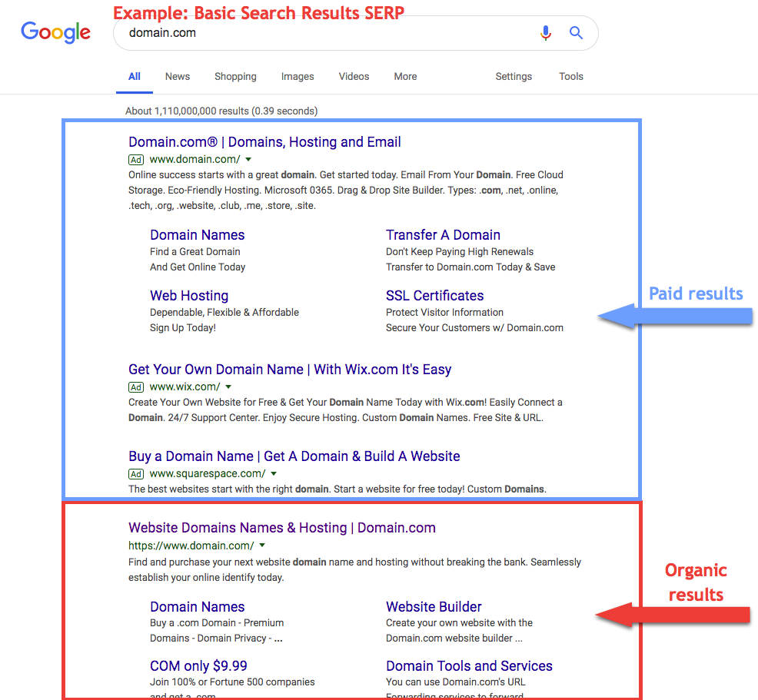Open the Settings menu
Screen dimensions: 758x700
[514, 76]
